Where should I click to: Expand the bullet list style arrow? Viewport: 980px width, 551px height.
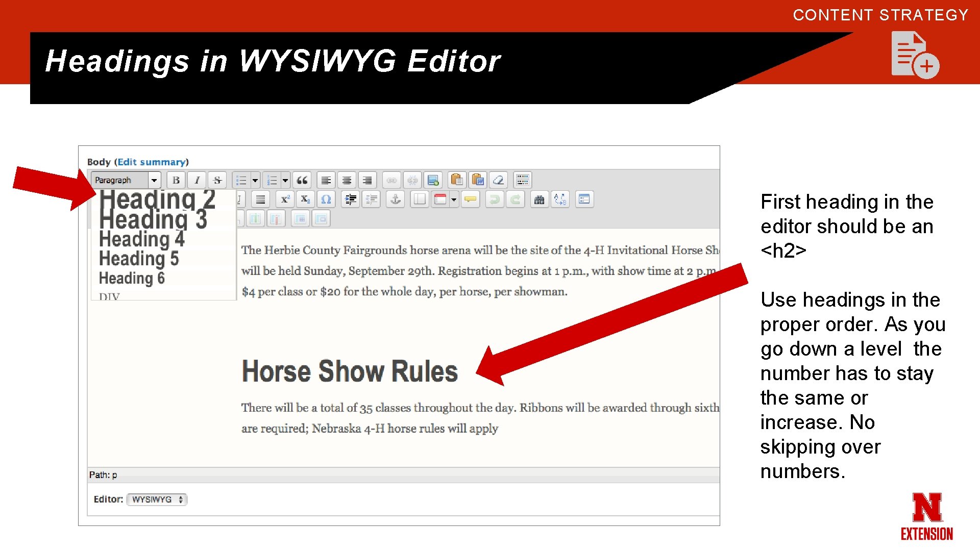click(255, 180)
